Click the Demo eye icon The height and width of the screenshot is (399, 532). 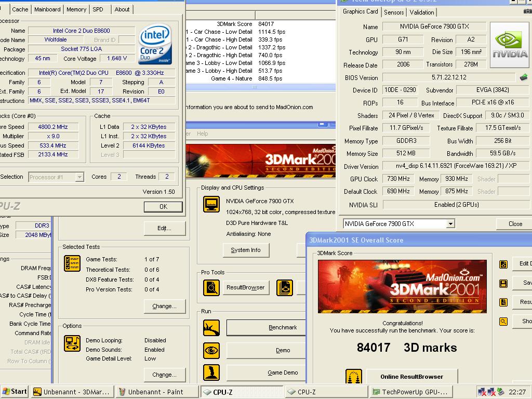tap(211, 351)
